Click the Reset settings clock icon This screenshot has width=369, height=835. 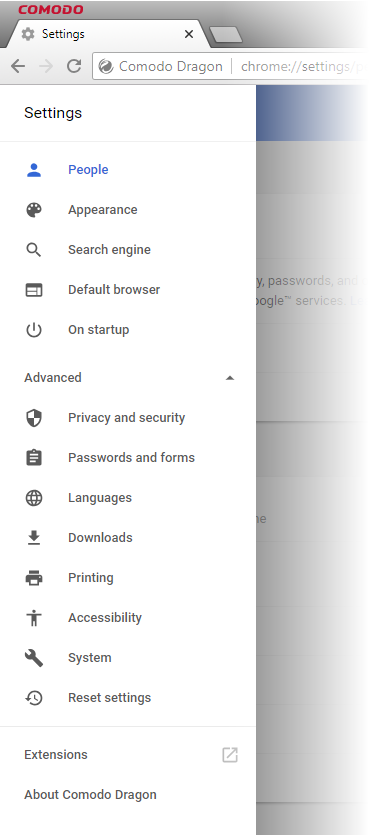click(x=34, y=698)
